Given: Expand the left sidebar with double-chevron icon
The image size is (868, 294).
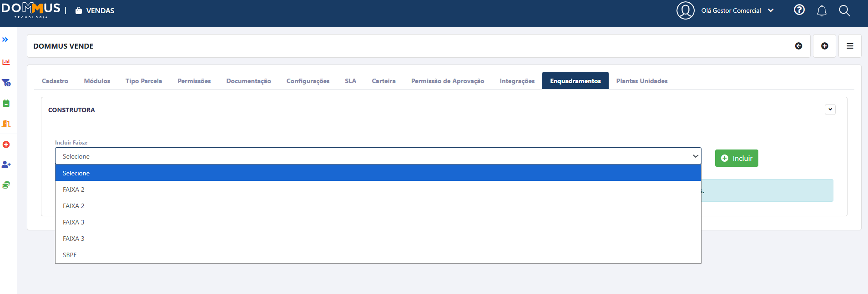Looking at the screenshot, I should point(5,40).
